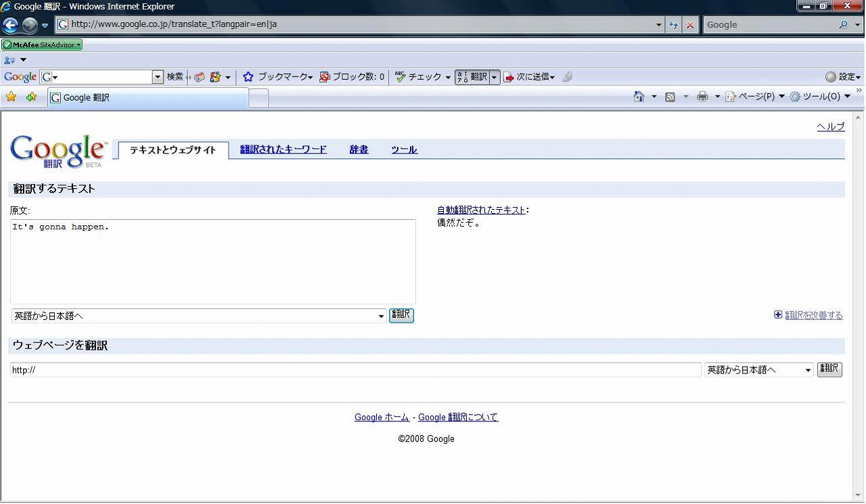
Task: Open the recent pages dropdown beside Forward
Action: click(45, 26)
